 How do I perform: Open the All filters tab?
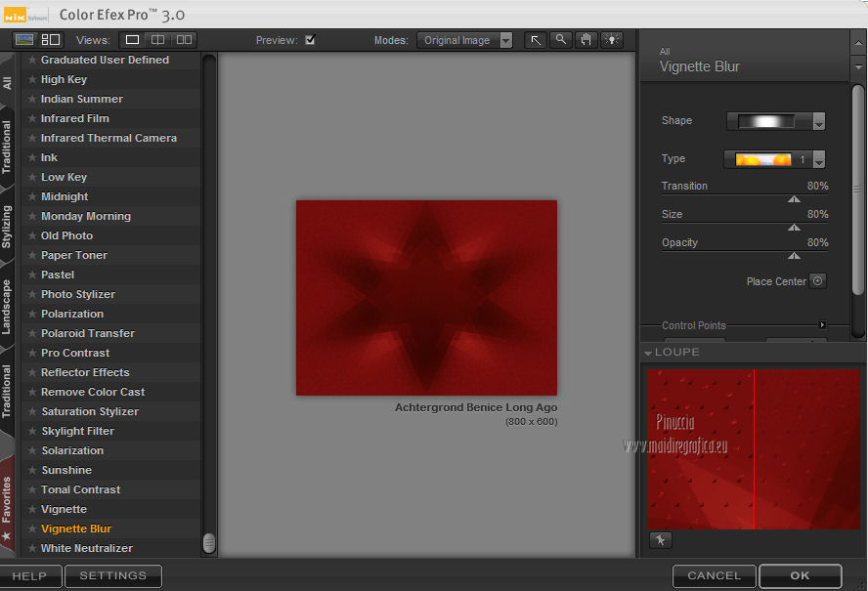7,83
